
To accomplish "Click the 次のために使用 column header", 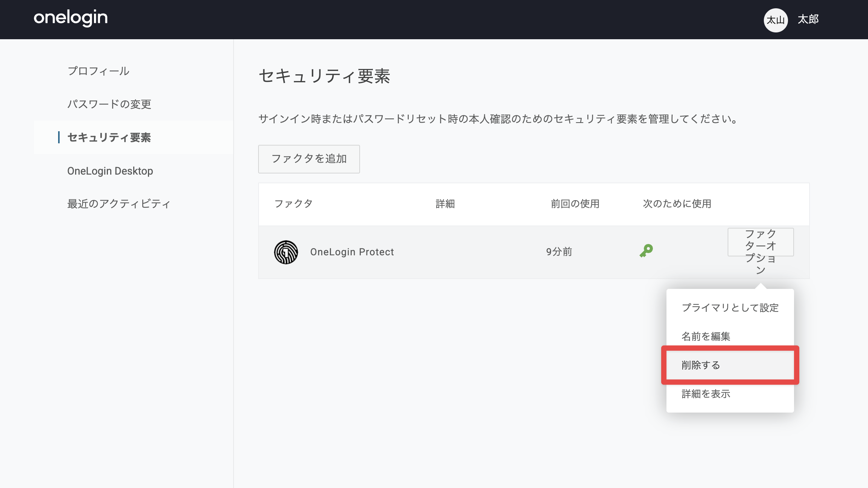I will (x=677, y=204).
